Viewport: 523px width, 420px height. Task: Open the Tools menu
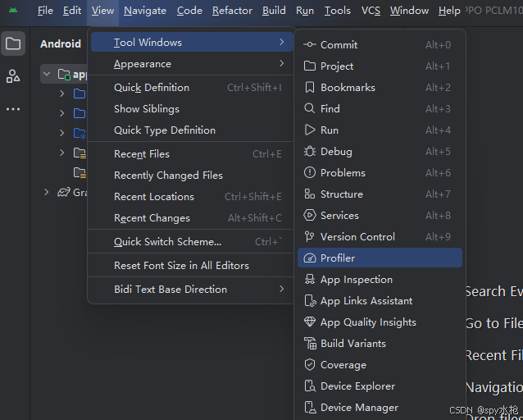338,11
